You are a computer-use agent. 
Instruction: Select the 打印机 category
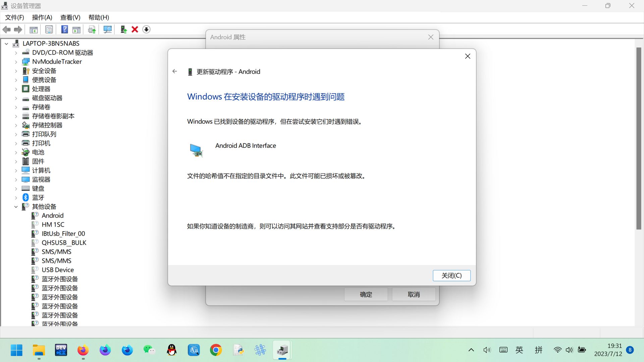point(41,143)
